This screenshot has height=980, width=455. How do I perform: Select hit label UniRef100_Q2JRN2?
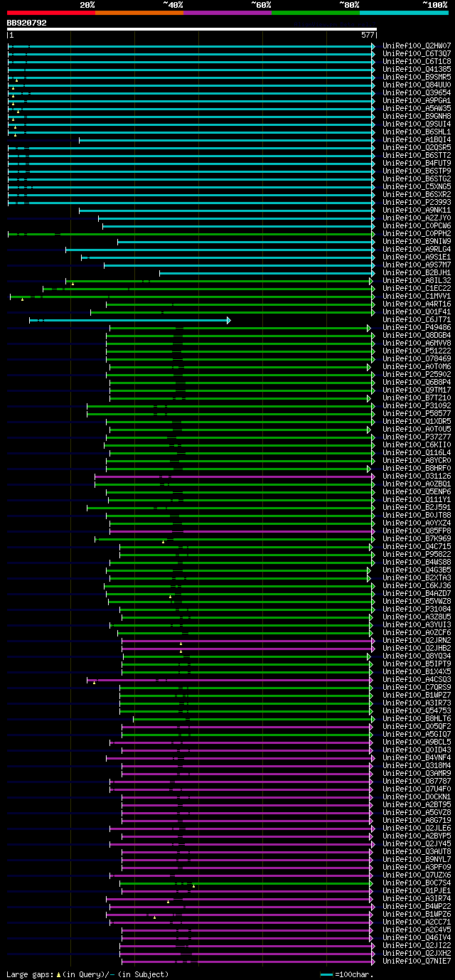(417, 640)
